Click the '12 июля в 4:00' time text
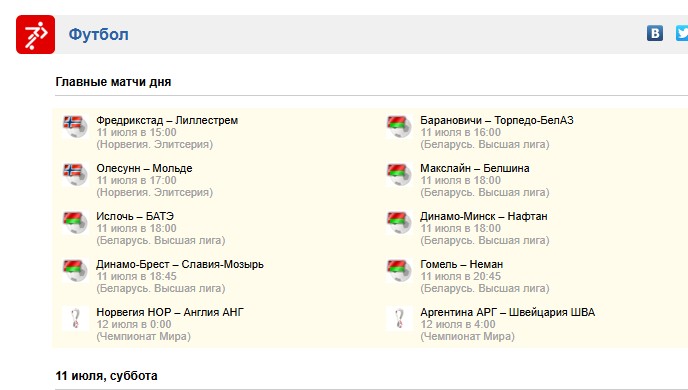Screen dimensions: 688x390 pyautogui.click(x=458, y=324)
